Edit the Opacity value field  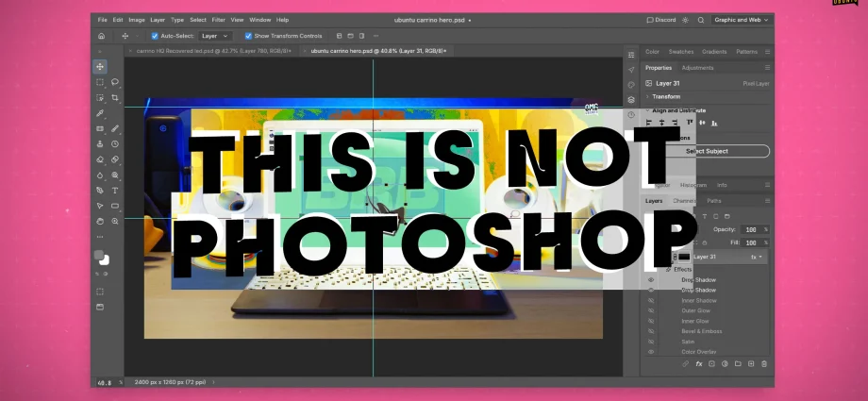[x=751, y=229]
